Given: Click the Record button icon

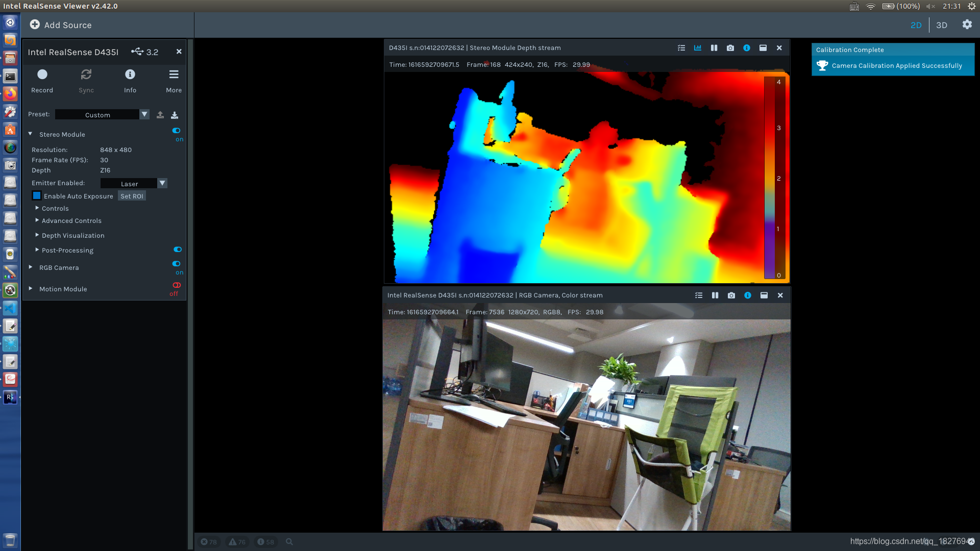Looking at the screenshot, I should coord(42,74).
